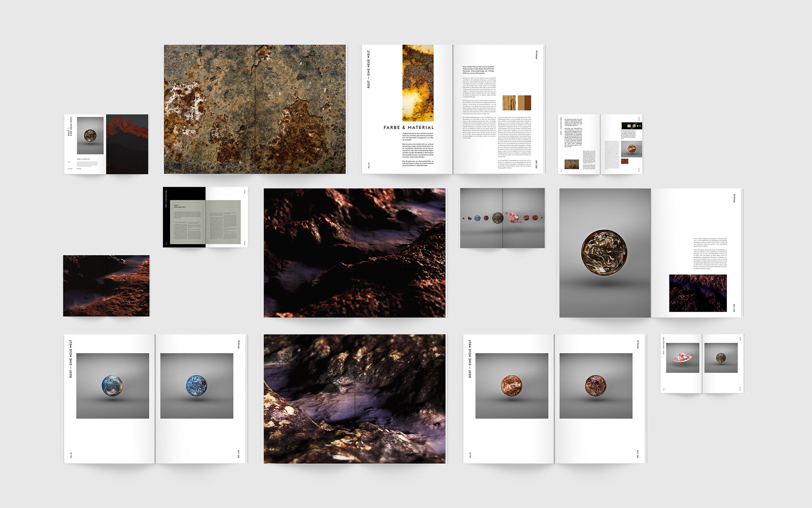
Task: Click the pink ringed planet image
Action: tap(683, 358)
